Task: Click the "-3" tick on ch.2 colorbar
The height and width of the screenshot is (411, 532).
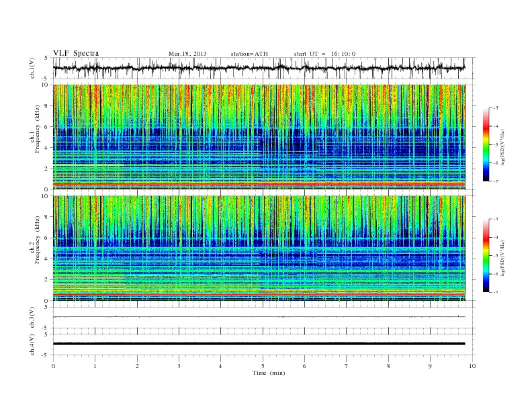Action: coord(496,219)
